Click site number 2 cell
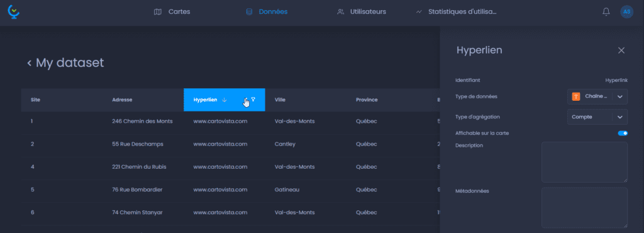644x233 pixels. click(32, 144)
